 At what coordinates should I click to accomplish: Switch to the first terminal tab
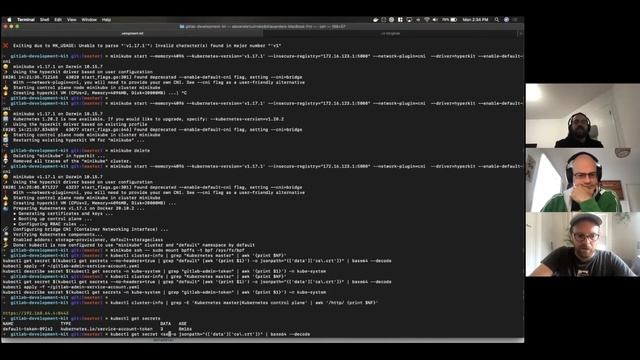click(132, 33)
